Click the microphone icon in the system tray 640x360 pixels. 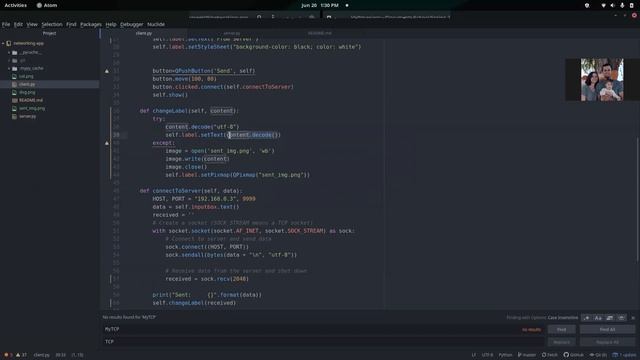pyautogui.click(x=622, y=5)
